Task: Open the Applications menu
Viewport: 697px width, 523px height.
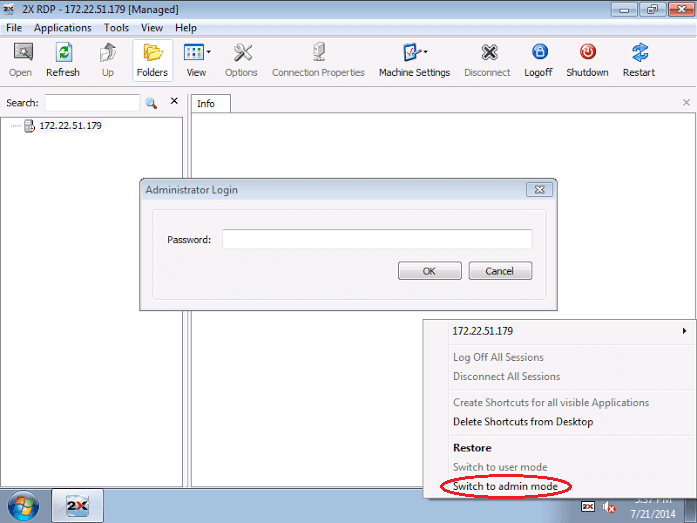Action: tap(63, 28)
